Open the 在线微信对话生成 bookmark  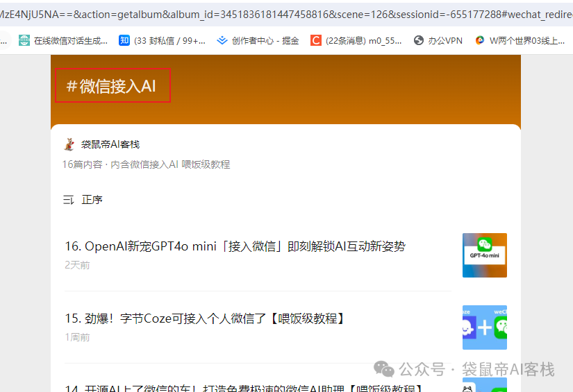click(x=64, y=40)
